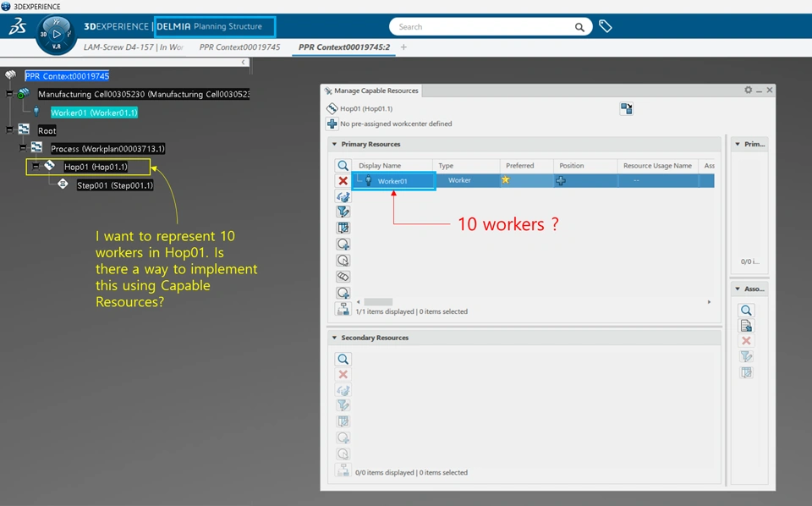Remove selected primary resource with red X

pos(343,181)
